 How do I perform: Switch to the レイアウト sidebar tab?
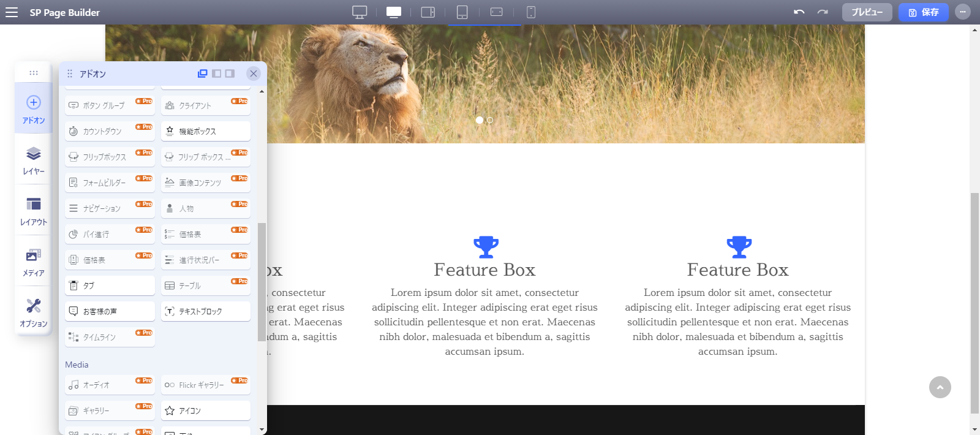pos(34,211)
